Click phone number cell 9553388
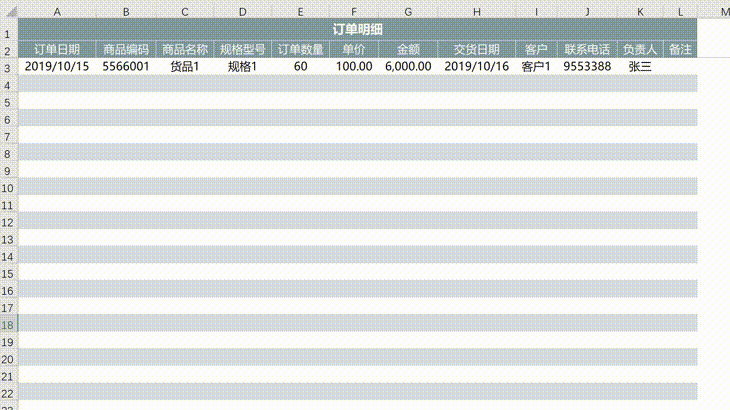The image size is (730, 410). (587, 67)
